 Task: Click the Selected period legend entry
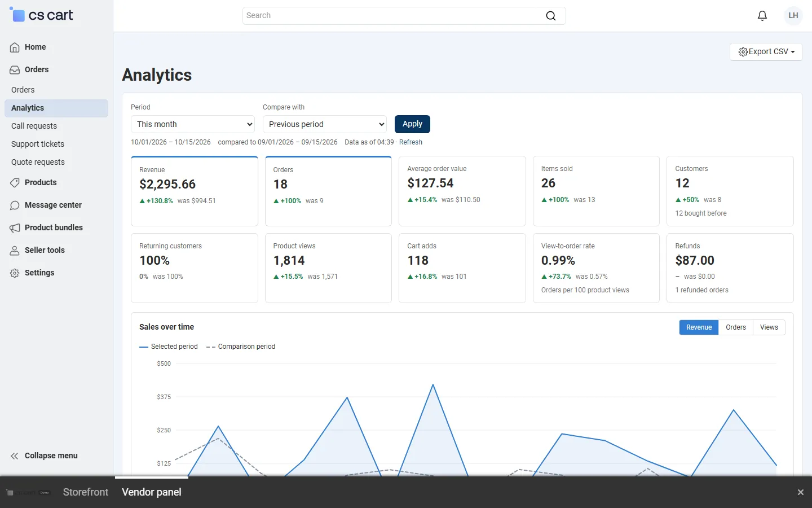point(169,347)
